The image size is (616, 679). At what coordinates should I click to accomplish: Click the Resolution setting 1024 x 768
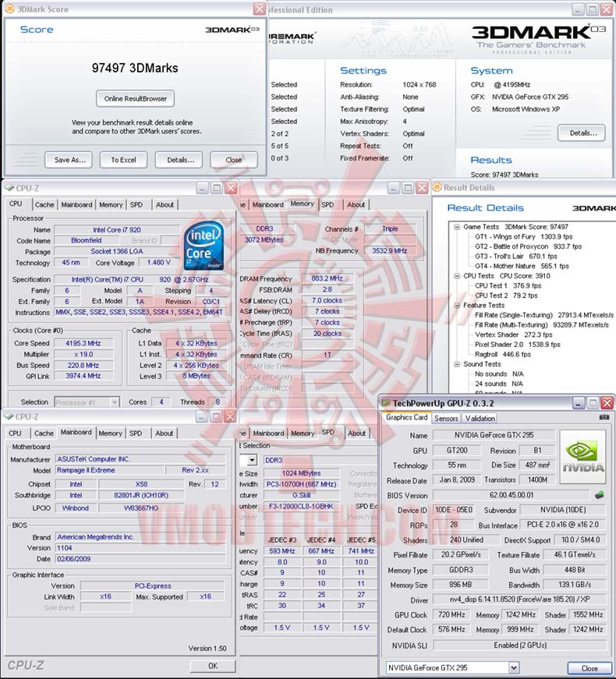tap(419, 85)
